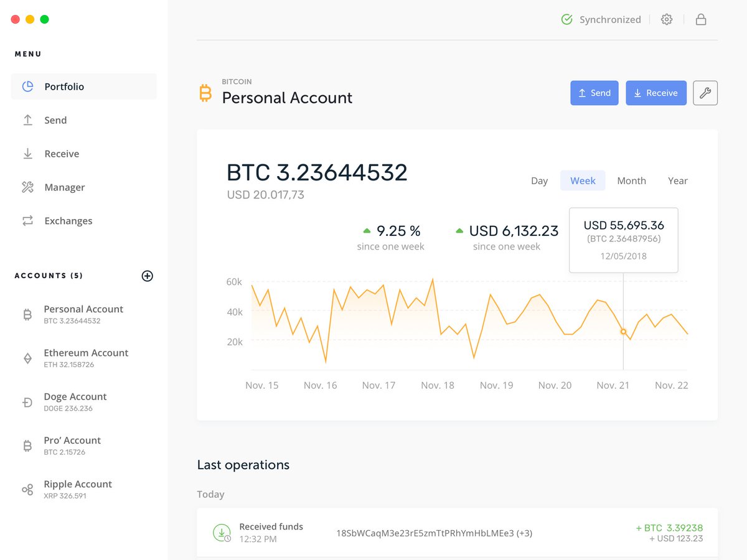Click the Receive button at the top
747x560 pixels.
pyautogui.click(x=656, y=93)
